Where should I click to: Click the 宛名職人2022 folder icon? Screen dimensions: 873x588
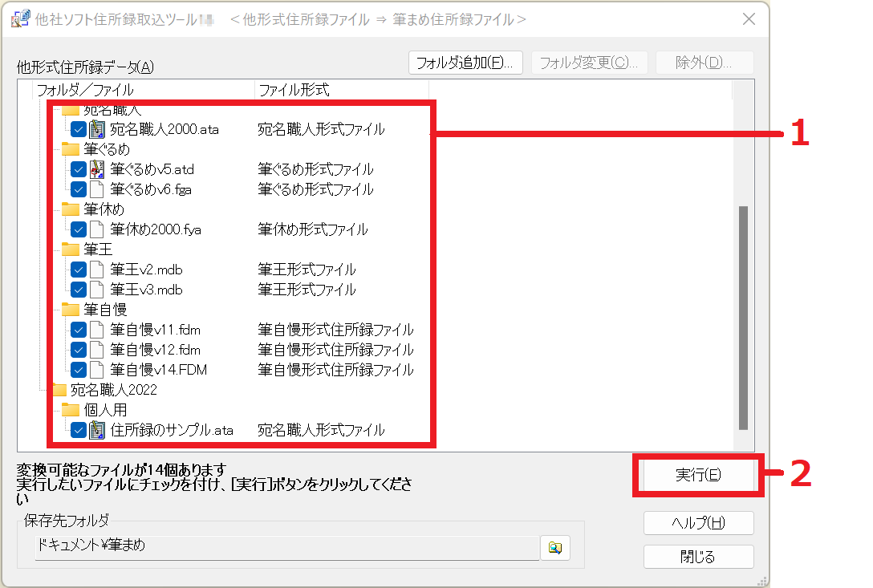tap(59, 389)
